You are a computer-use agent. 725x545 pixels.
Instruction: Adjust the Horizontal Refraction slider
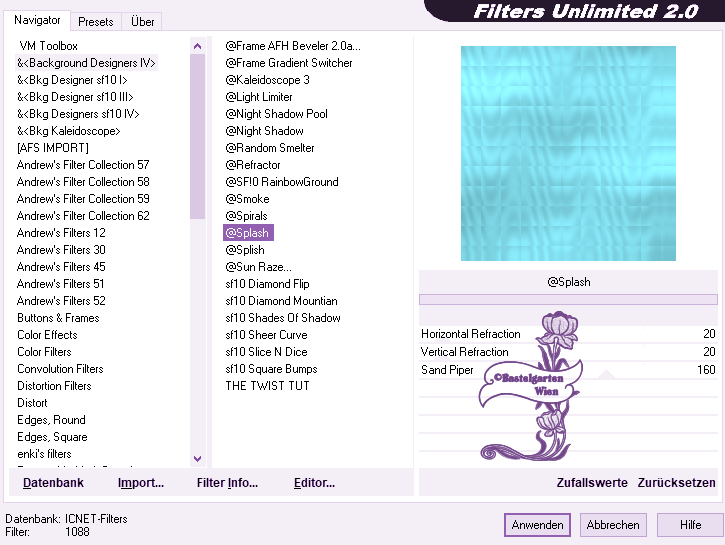568,334
